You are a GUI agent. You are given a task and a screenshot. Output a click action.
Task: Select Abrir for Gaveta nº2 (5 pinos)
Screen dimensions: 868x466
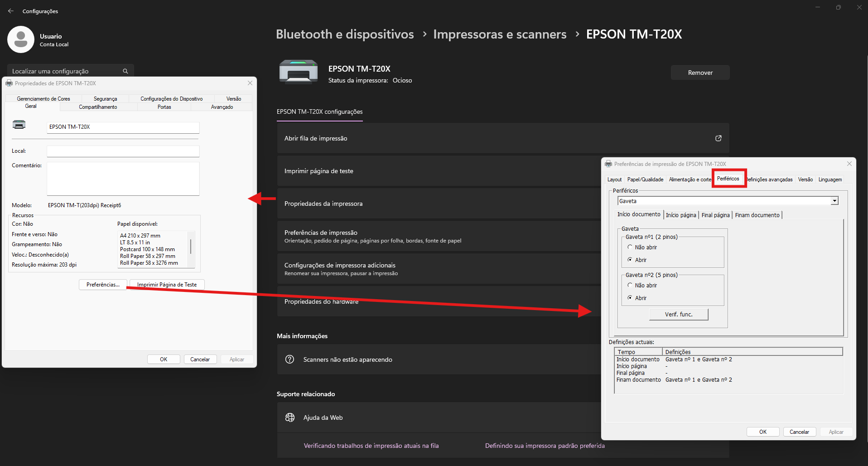click(x=630, y=298)
